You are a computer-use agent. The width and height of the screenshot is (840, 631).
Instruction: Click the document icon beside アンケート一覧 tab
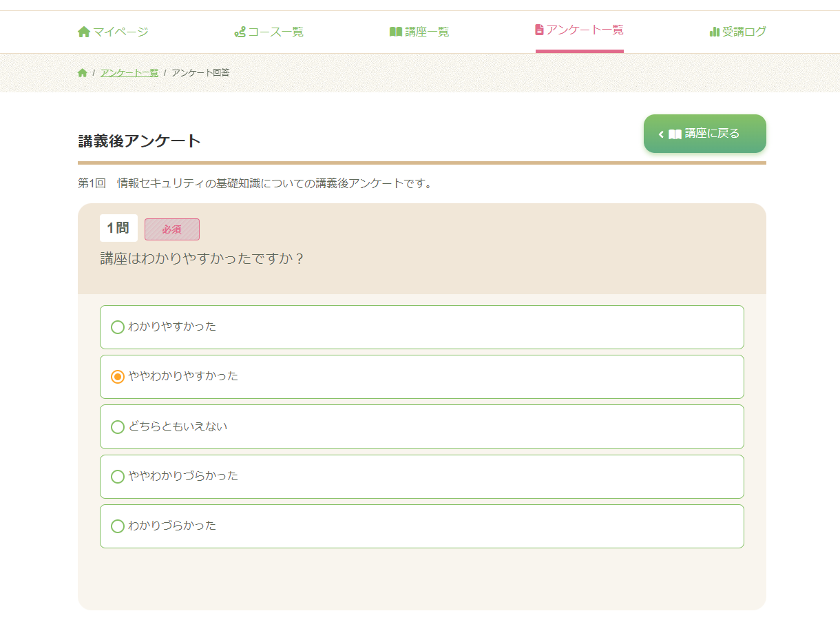[540, 30]
